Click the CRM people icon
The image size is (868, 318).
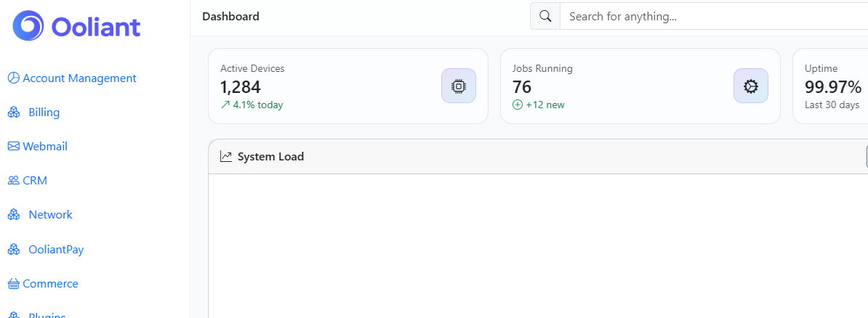13,181
